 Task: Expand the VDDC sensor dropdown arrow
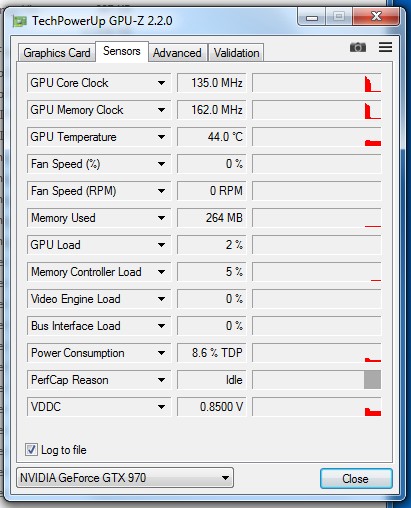point(161,407)
